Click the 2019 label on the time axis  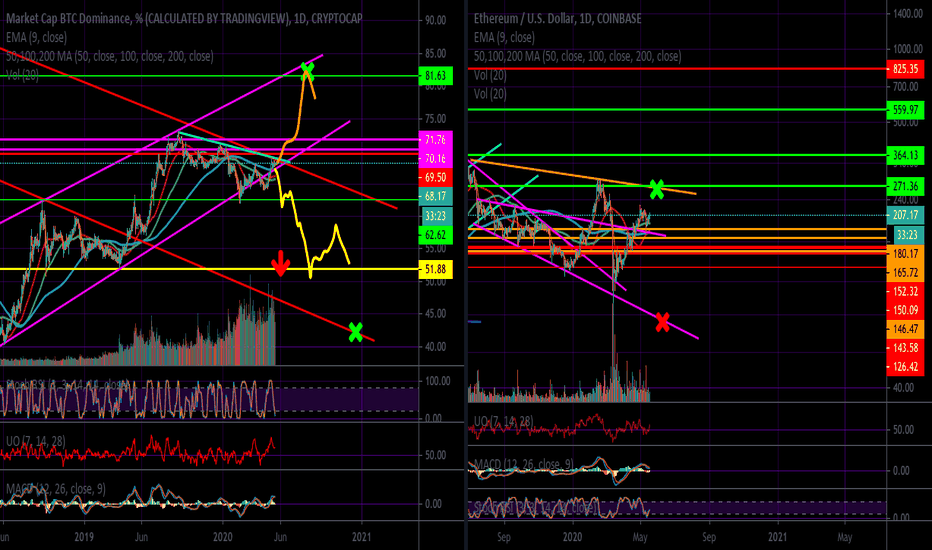click(x=84, y=537)
